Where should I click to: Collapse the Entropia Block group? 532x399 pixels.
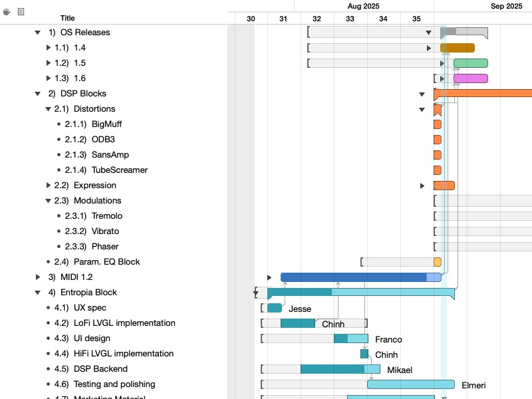pyautogui.click(x=38, y=293)
